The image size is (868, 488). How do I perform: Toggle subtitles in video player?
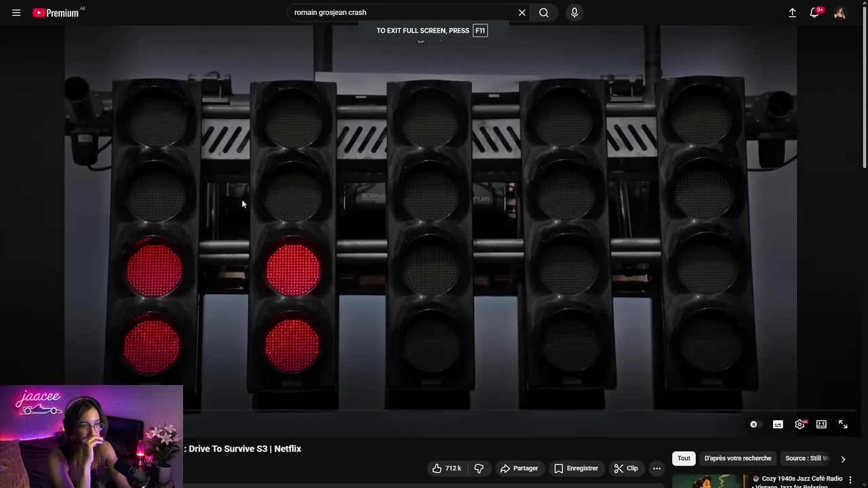coord(778,424)
